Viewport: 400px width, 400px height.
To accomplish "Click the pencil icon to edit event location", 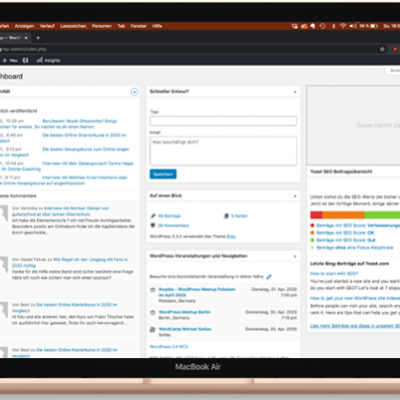I will coord(269,277).
